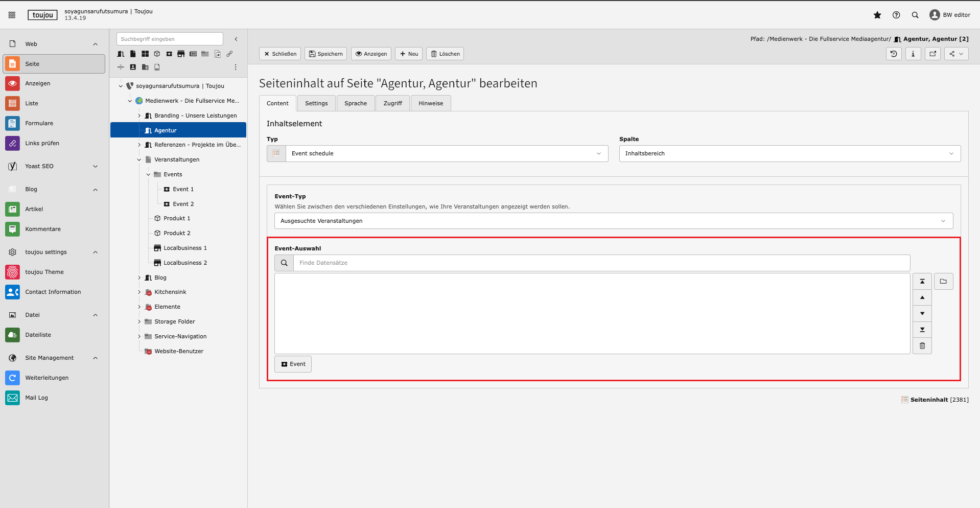Image resolution: width=980 pixels, height=508 pixels.
Task: Open the Event-Typ dropdown
Action: click(613, 221)
